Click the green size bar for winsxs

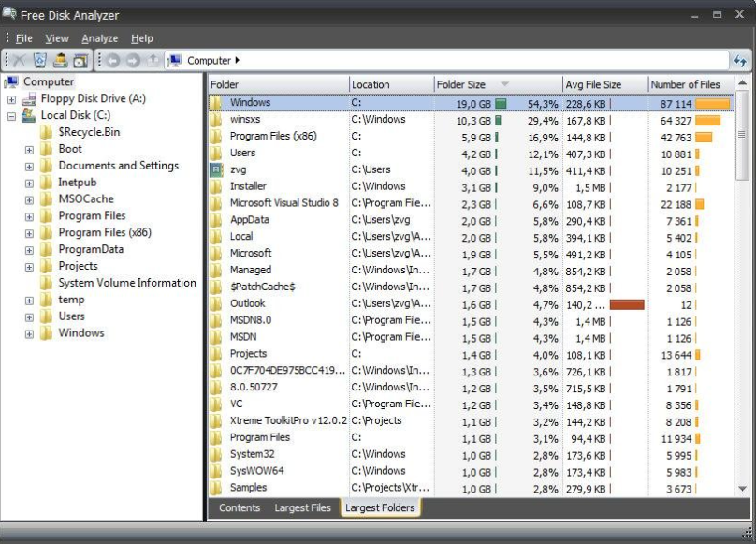coord(498,121)
